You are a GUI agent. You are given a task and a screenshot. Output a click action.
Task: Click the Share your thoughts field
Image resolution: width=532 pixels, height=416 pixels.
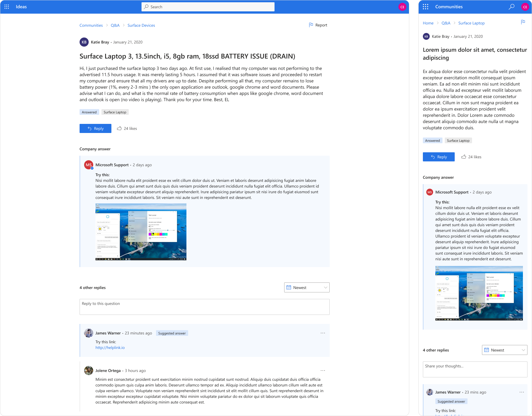[475, 369]
